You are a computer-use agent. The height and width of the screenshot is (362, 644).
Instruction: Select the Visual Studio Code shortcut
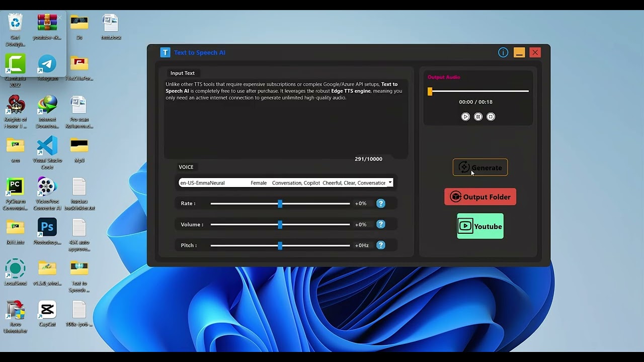[x=47, y=152]
